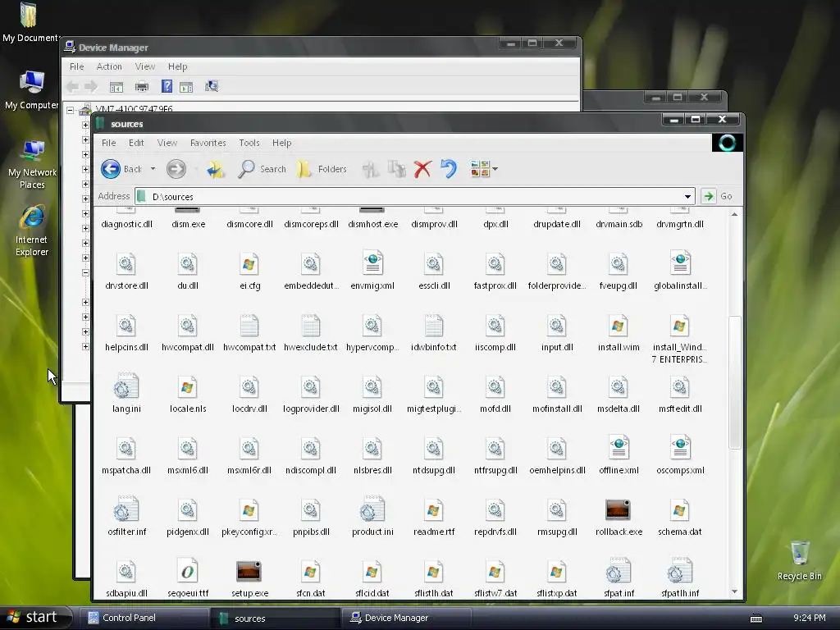The image size is (840, 630).
Task: Open the Edit menu in sources window
Action: (x=136, y=143)
